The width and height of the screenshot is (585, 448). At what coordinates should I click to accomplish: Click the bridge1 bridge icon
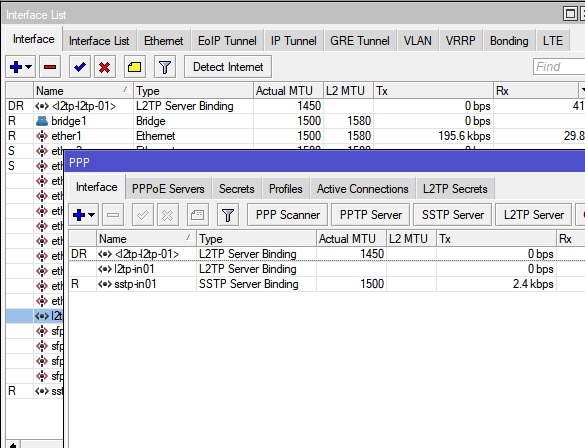click(42, 121)
